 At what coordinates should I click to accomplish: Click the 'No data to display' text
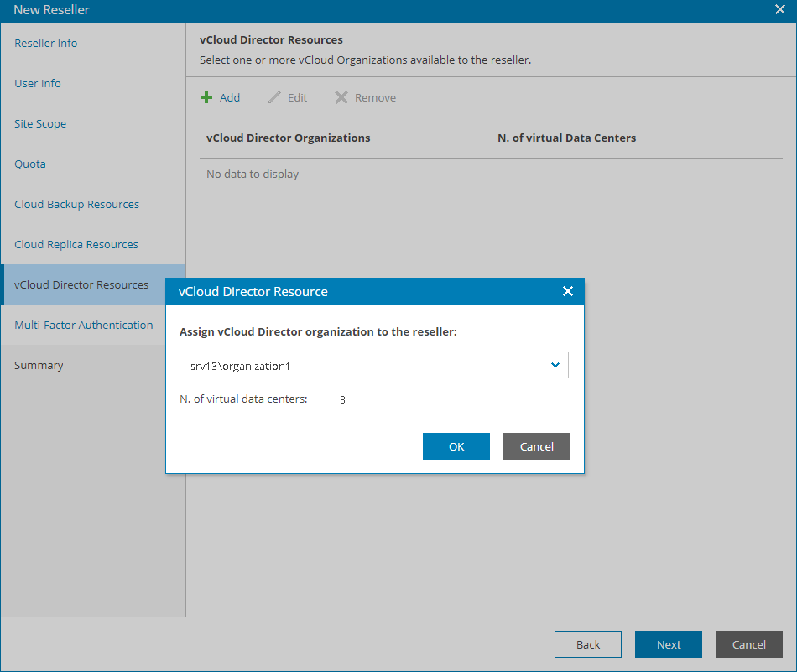pos(253,174)
